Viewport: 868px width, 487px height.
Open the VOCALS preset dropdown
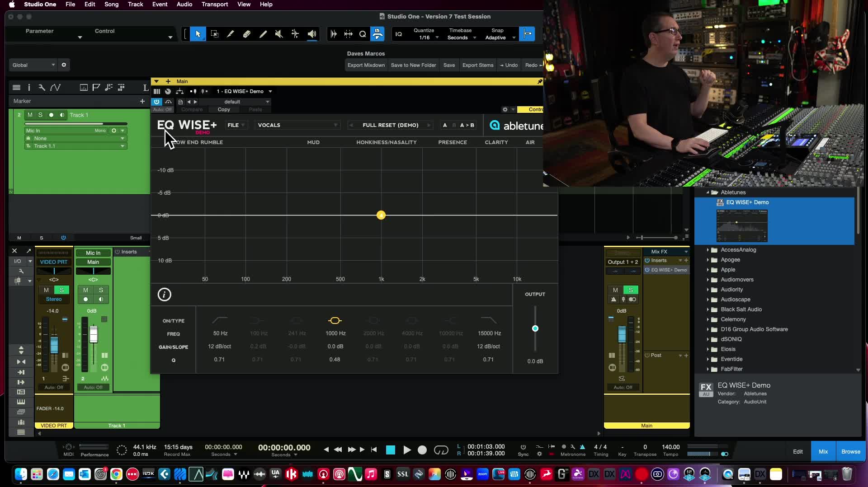297,125
